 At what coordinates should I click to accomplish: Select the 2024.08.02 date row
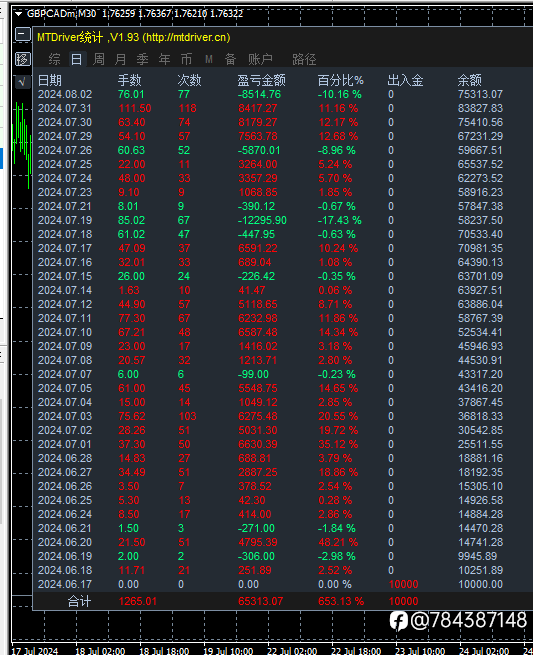pyautogui.click(x=65, y=94)
